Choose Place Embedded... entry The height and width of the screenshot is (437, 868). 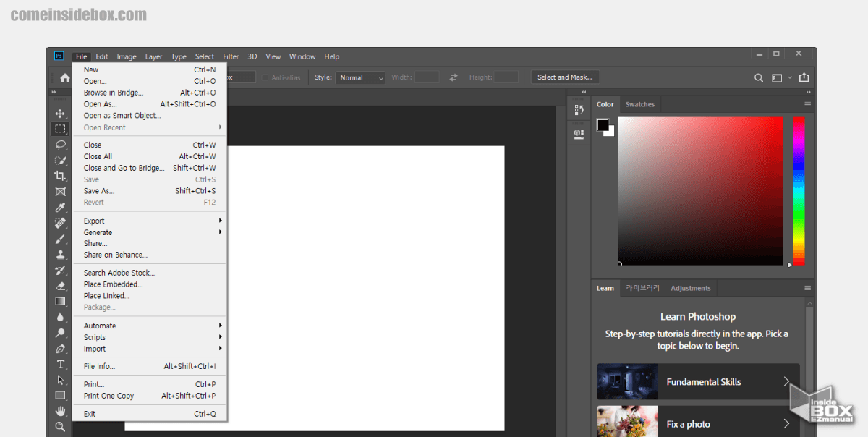150,284
